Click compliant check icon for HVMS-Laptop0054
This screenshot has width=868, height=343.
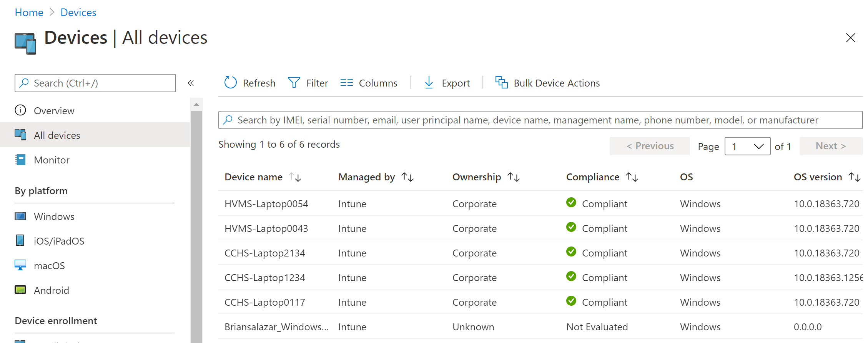(x=571, y=202)
